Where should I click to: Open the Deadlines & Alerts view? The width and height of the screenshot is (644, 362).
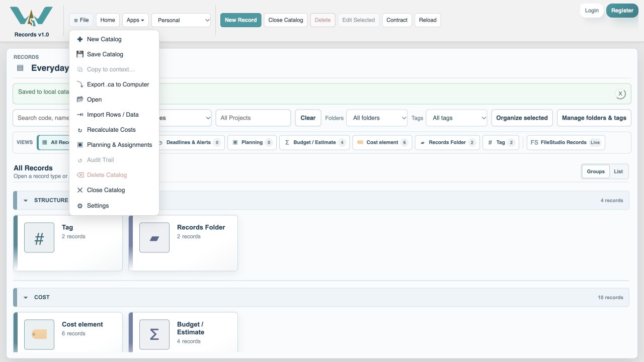click(x=189, y=142)
